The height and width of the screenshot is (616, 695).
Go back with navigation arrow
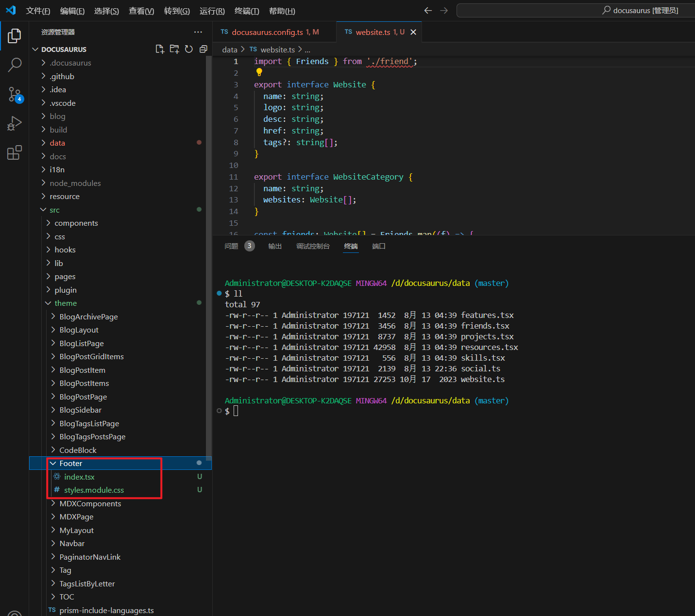click(428, 10)
